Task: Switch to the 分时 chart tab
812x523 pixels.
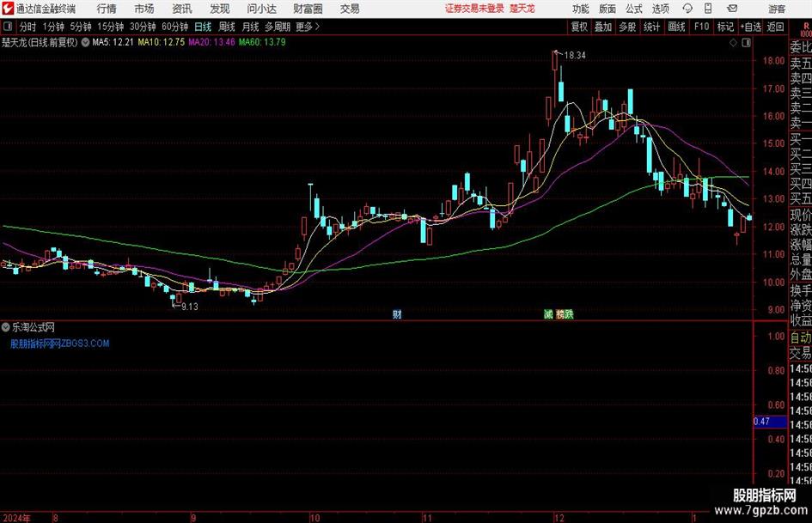Action: [x=28, y=27]
